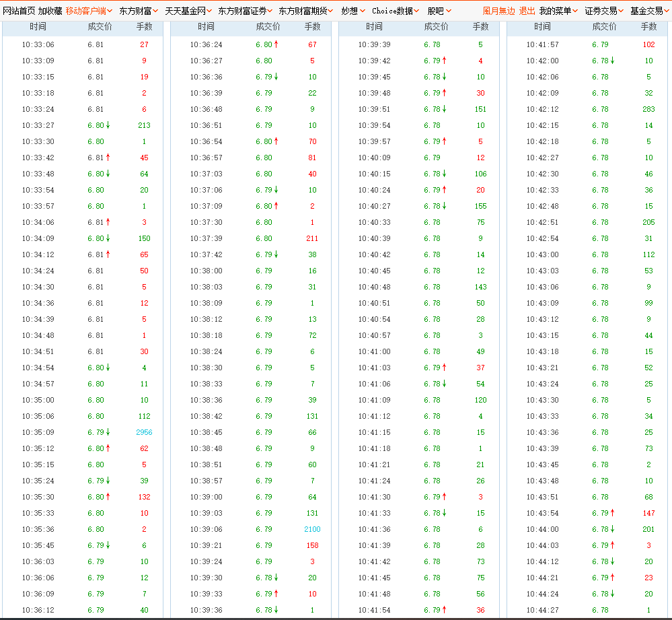The height and width of the screenshot is (620, 672).
Task: Select volume 150 at 10:34:09
Action: 144,238
